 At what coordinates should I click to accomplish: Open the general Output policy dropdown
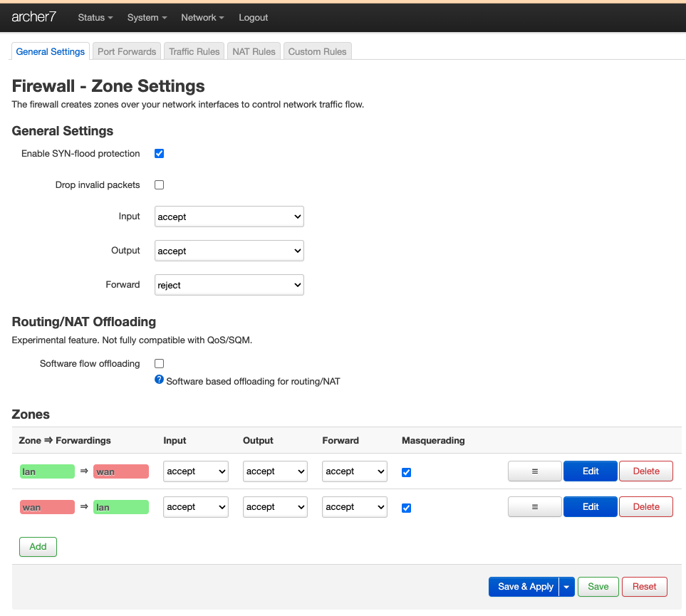(x=229, y=251)
